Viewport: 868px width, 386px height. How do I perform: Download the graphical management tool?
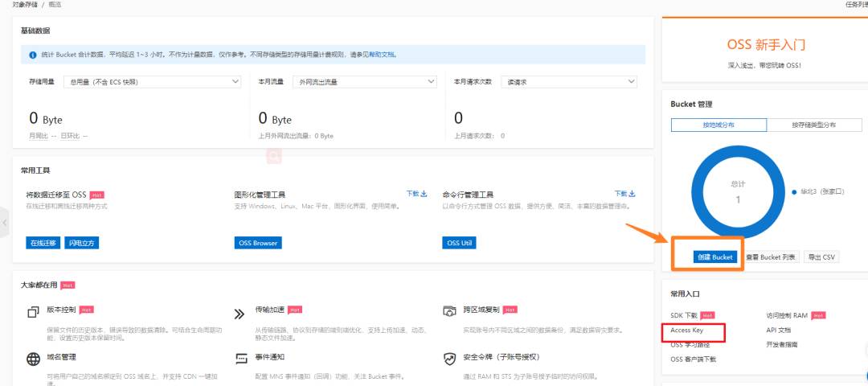click(x=417, y=194)
